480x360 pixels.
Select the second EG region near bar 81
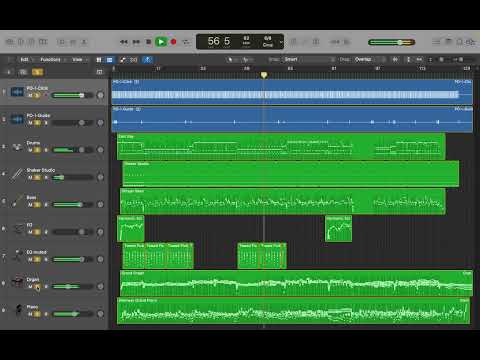pyautogui.click(x=338, y=229)
